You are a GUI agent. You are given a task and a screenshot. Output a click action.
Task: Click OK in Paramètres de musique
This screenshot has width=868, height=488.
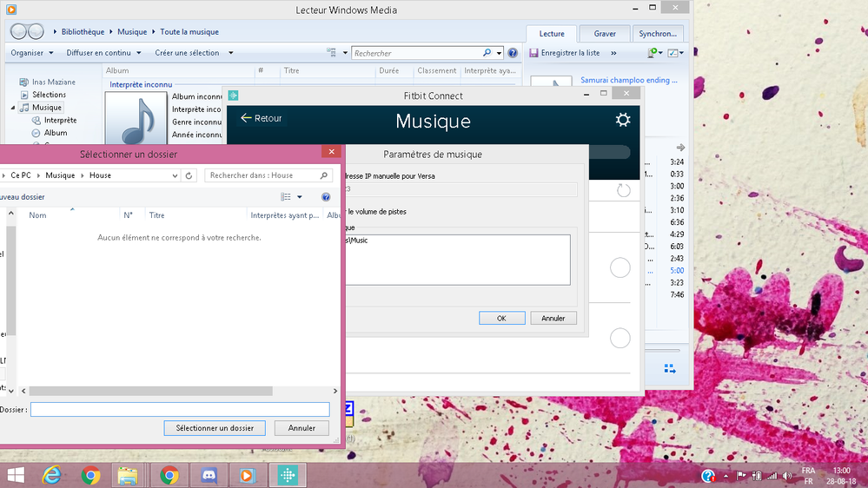pyautogui.click(x=501, y=318)
